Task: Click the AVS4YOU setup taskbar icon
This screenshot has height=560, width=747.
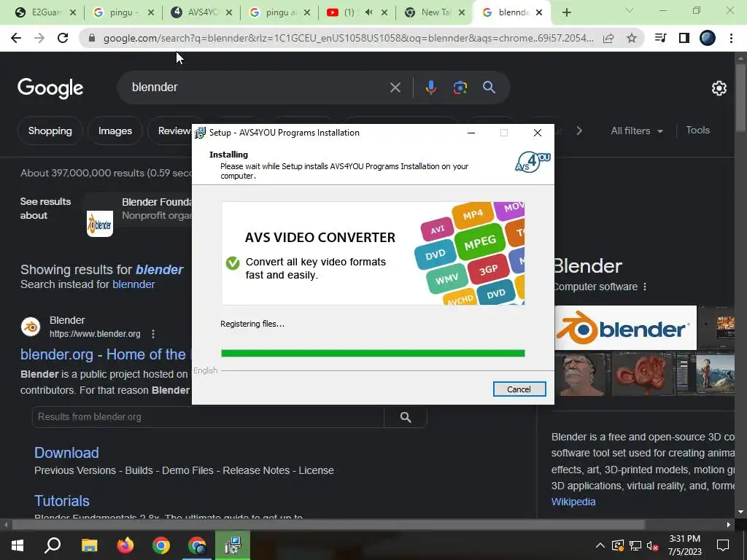Action: 233,545
